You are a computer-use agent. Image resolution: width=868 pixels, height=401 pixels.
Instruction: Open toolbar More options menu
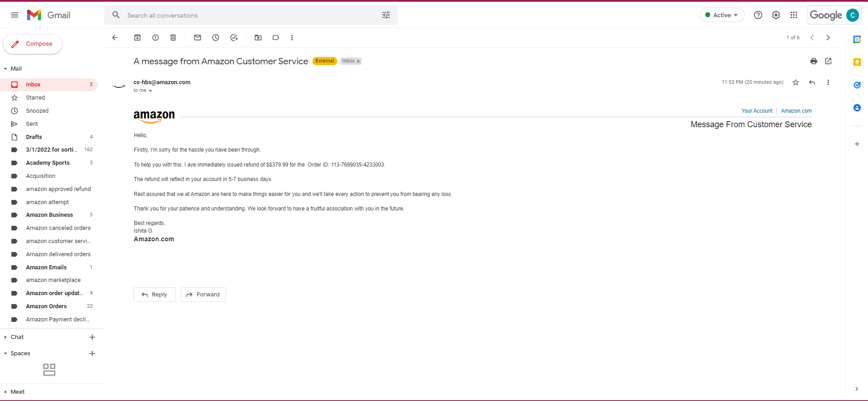pyautogui.click(x=292, y=38)
